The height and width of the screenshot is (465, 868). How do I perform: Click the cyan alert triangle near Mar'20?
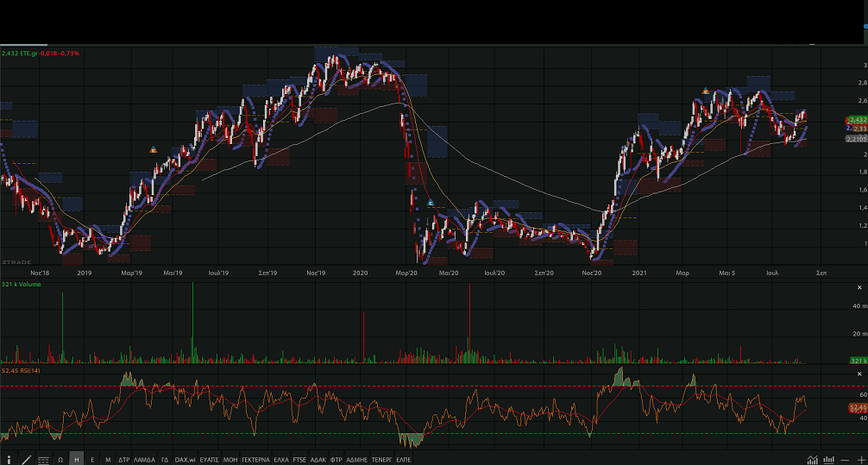431,203
